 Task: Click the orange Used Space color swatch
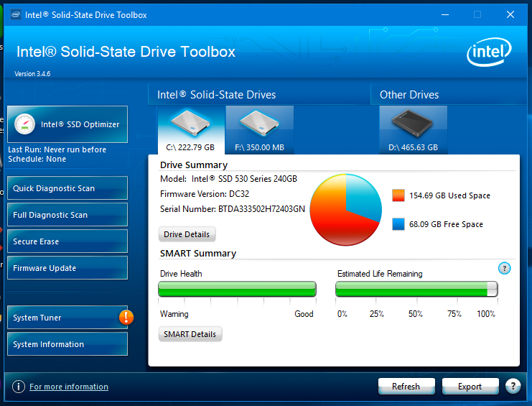click(398, 195)
